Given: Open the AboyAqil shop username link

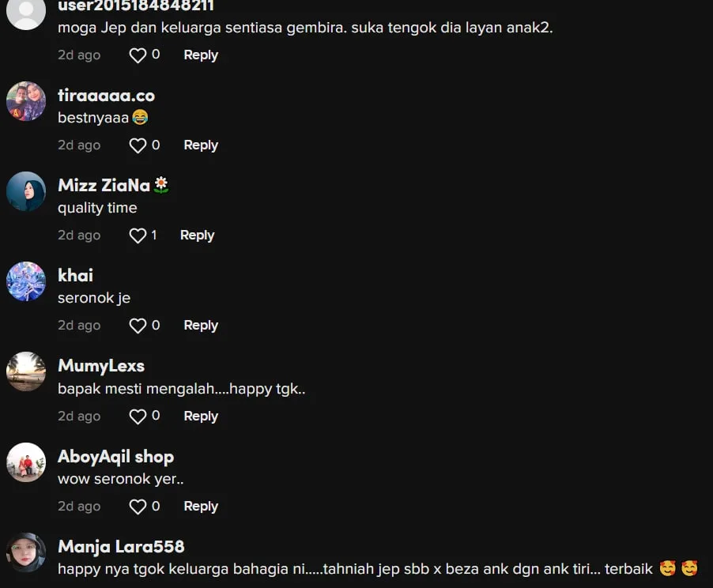Looking at the screenshot, I should pos(116,457).
